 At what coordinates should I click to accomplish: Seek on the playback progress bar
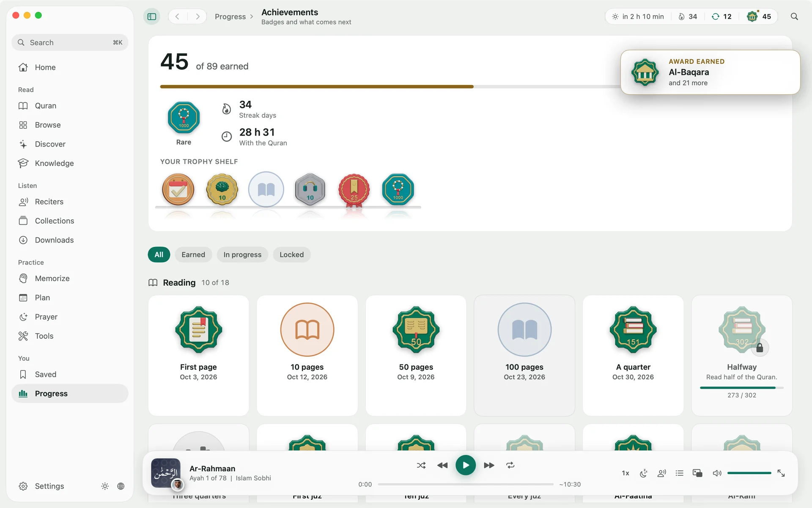[x=466, y=484]
